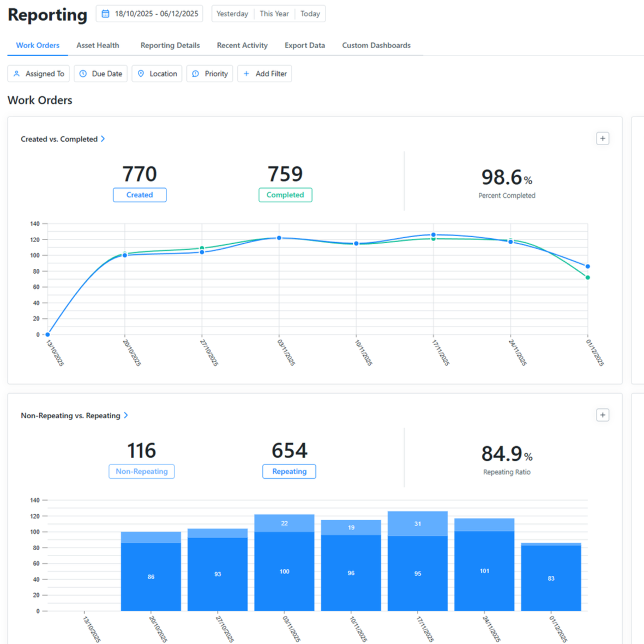Image resolution: width=644 pixels, height=644 pixels.
Task: Click the calendar icon in the date range picker
Action: (x=106, y=14)
